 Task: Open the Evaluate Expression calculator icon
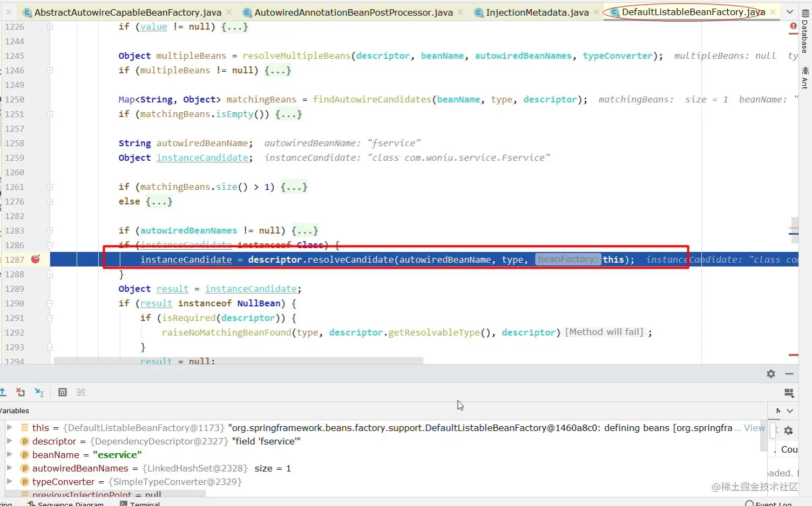click(63, 392)
